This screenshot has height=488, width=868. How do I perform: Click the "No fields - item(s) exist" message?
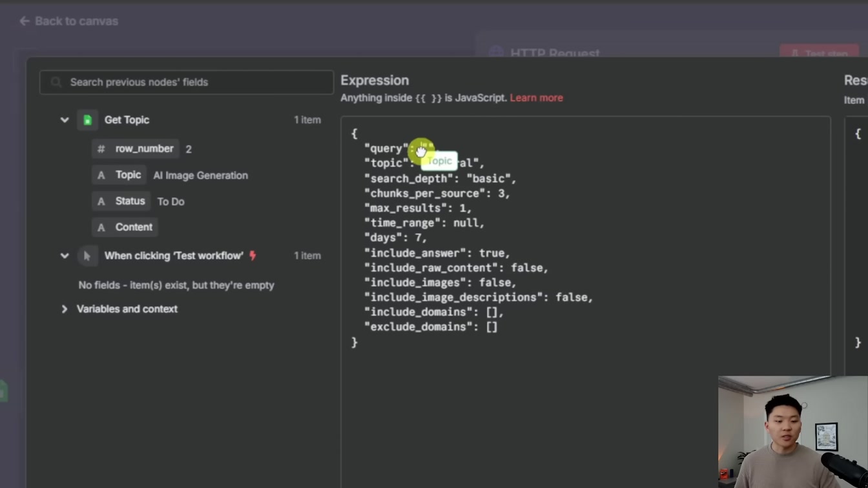pos(176,285)
